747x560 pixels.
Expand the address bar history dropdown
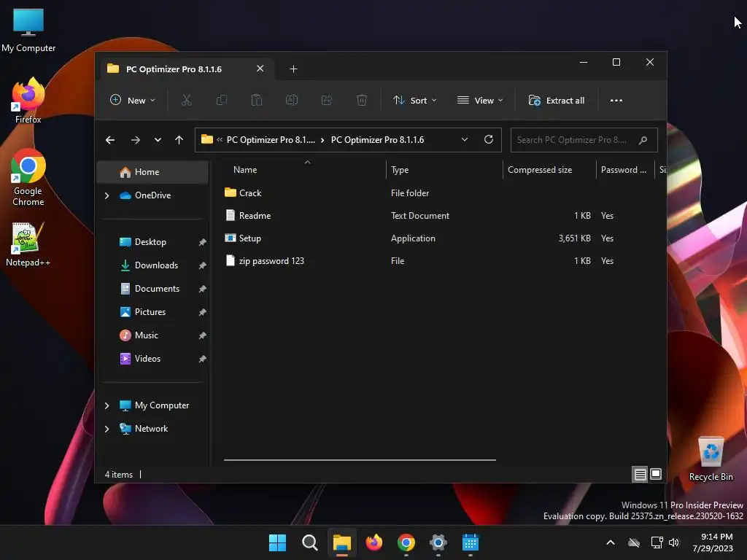(465, 139)
